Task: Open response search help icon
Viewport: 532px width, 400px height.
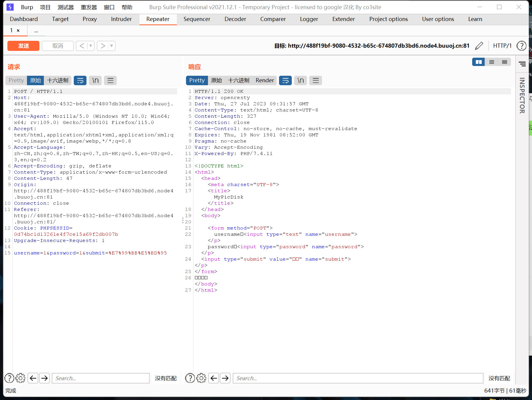Action: (x=190, y=378)
